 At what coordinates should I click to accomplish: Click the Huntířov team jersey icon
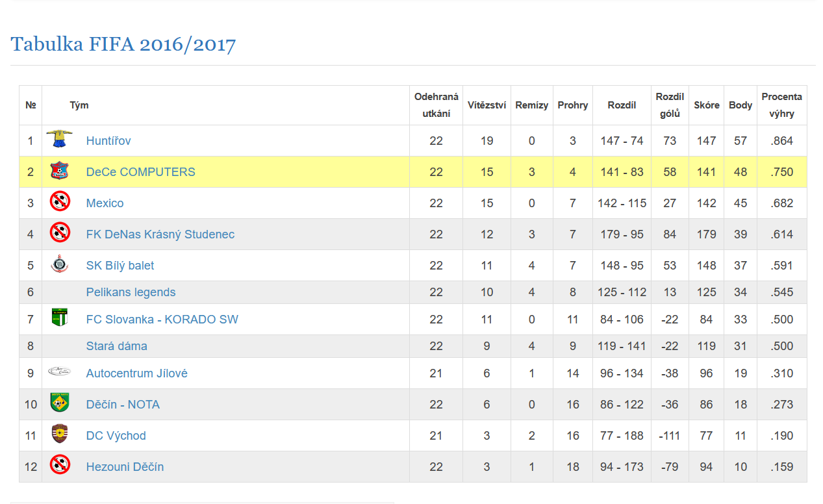point(59,140)
